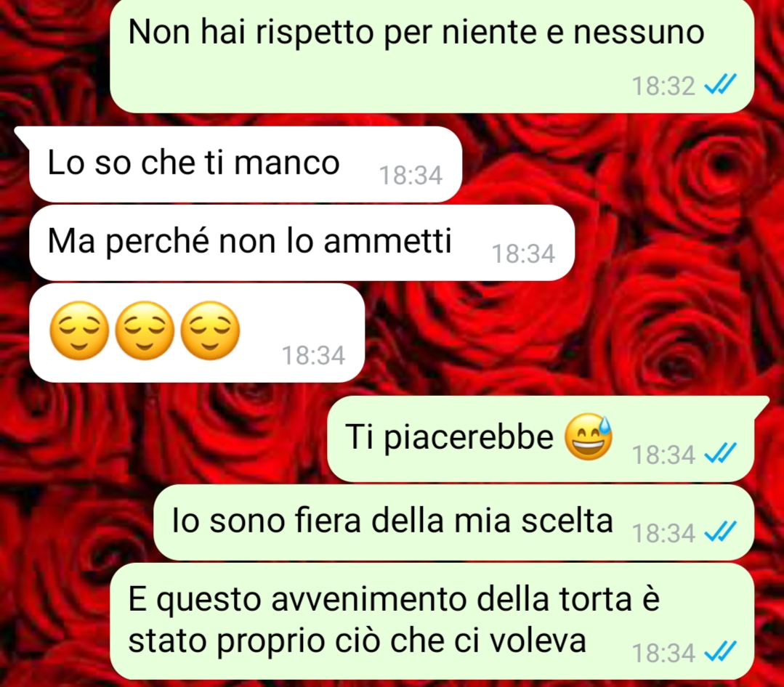Tap 'Io sono fiera della mia scelta' bubble
784x687 pixels.
[x=453, y=522]
